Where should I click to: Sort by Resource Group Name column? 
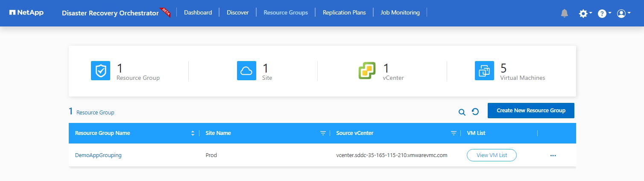tap(193, 133)
